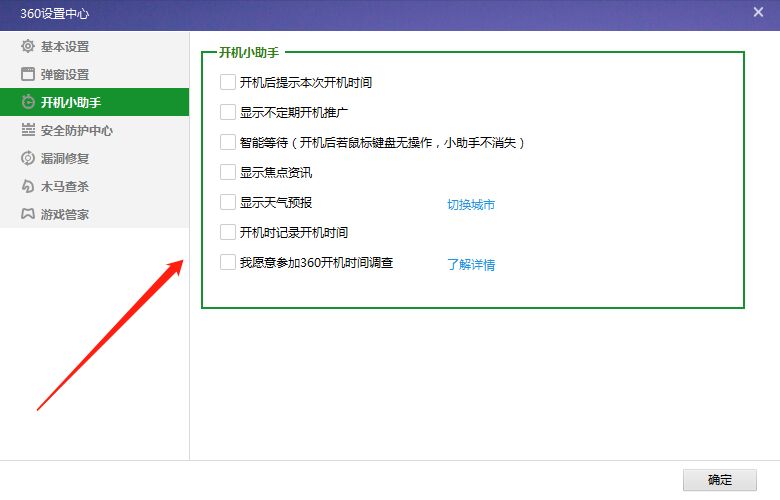780x500 pixels.
Task: Click the circular icon beside 漏洞修复
Action: (x=28, y=158)
